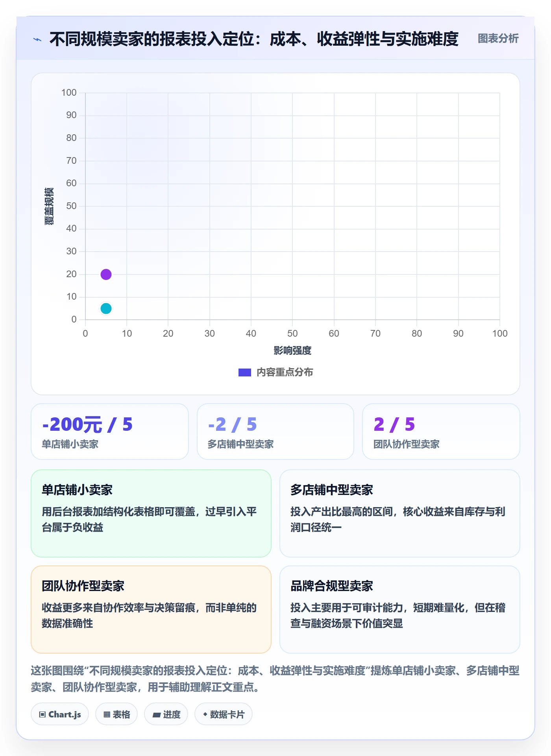Click the 影响强度 x-axis title
Viewport: 551px width, 756px height.
(292, 350)
